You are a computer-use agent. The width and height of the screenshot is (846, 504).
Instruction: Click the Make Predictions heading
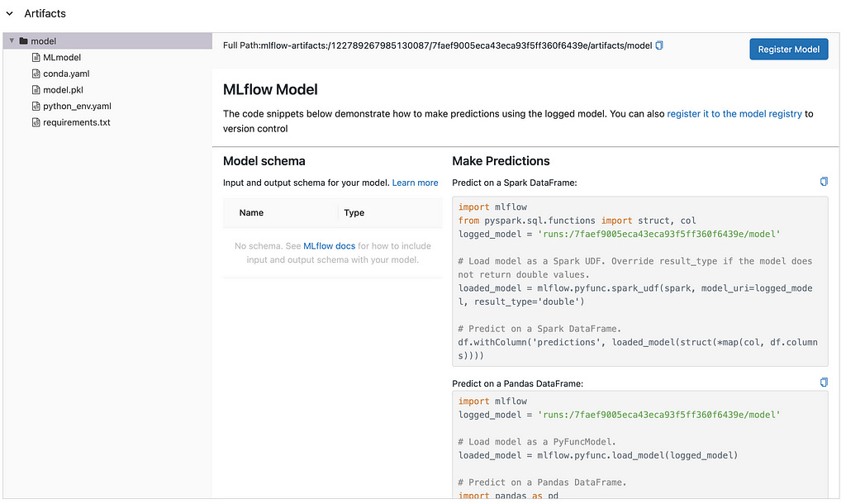click(501, 161)
